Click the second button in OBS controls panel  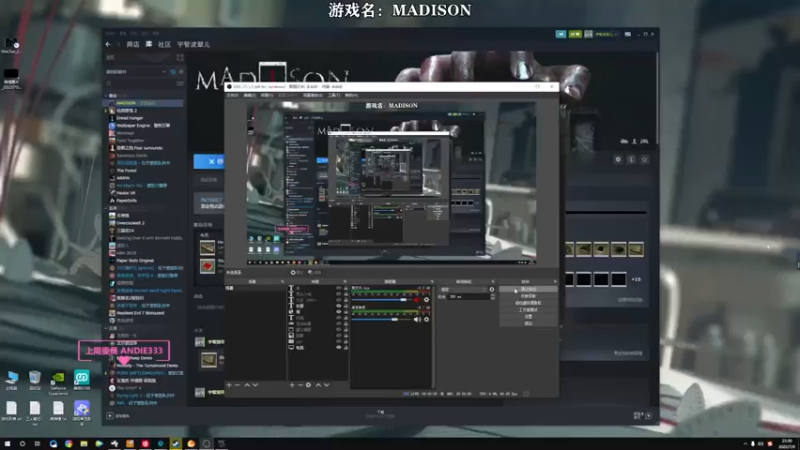(x=528, y=296)
